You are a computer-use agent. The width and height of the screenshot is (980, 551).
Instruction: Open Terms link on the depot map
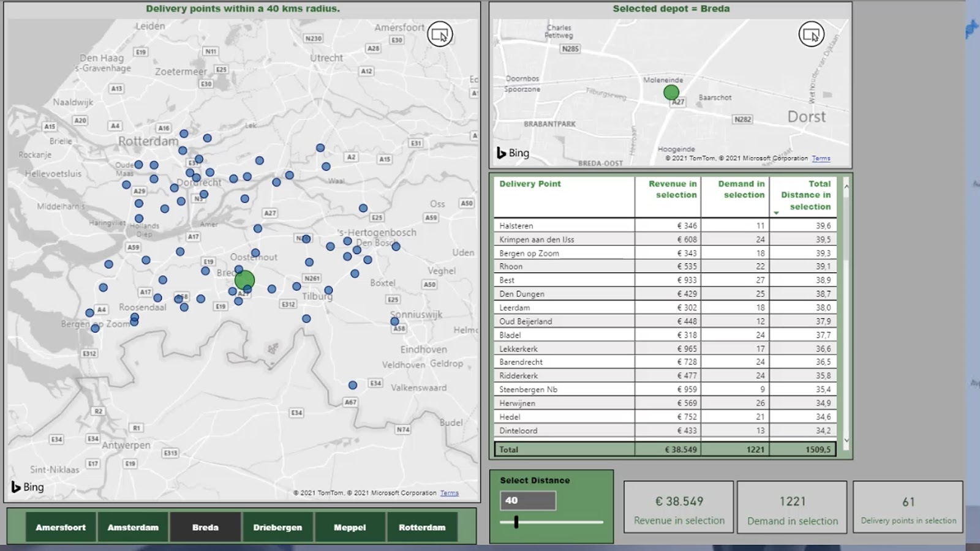pyautogui.click(x=821, y=159)
